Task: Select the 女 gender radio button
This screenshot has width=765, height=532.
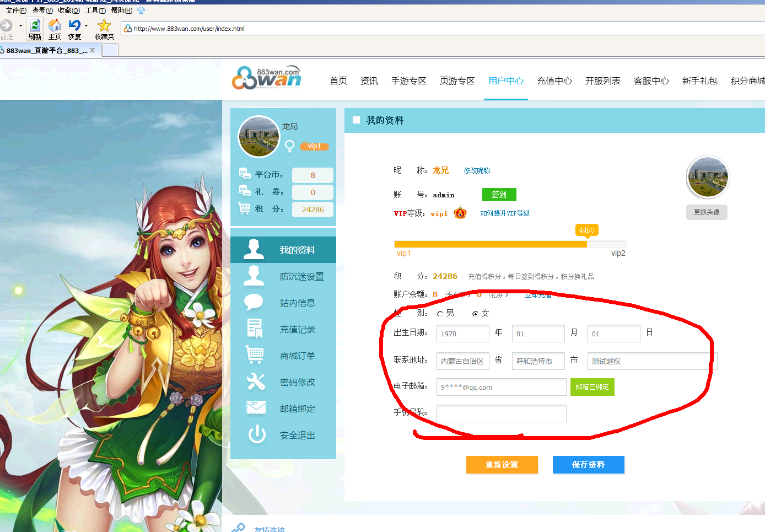Action: click(475, 314)
